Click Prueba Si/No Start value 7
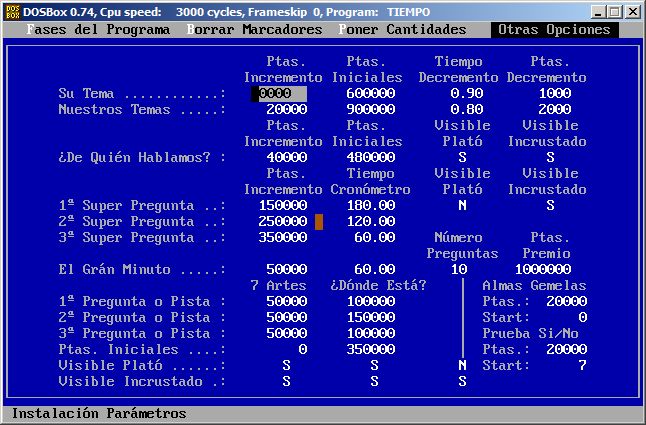 click(x=582, y=365)
